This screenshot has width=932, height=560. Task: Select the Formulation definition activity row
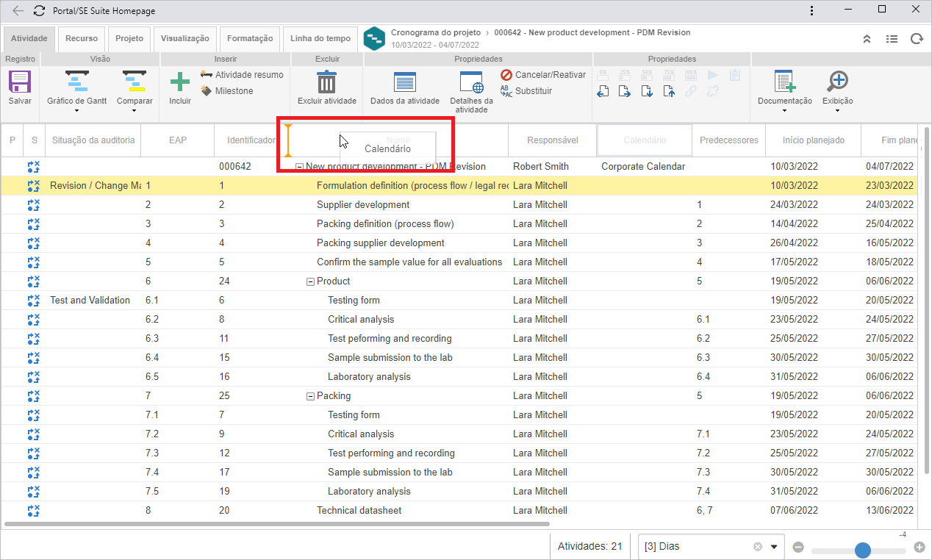click(x=459, y=186)
